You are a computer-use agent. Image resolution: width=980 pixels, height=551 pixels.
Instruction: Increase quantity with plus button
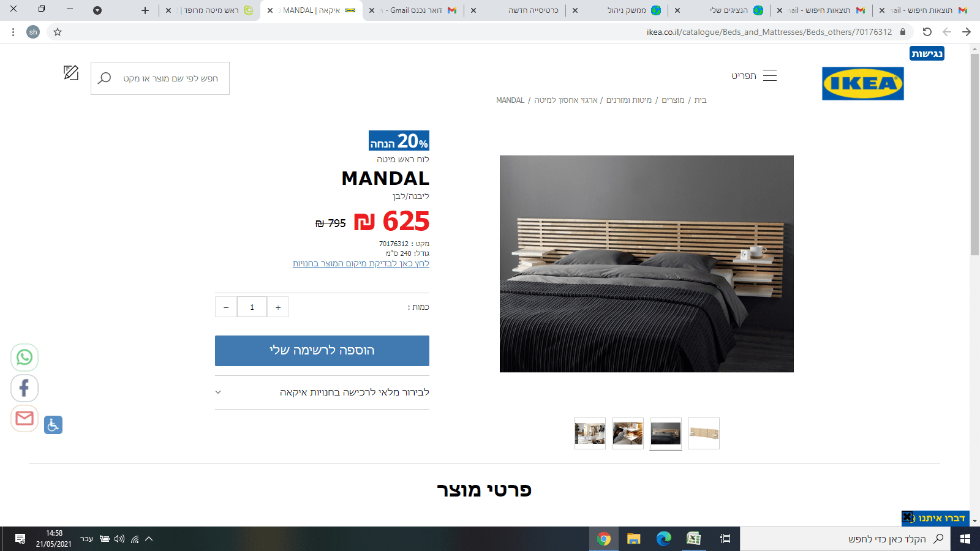[x=278, y=307]
